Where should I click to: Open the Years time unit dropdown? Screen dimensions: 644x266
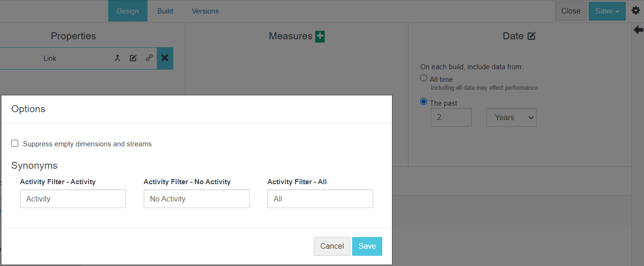pyautogui.click(x=511, y=118)
